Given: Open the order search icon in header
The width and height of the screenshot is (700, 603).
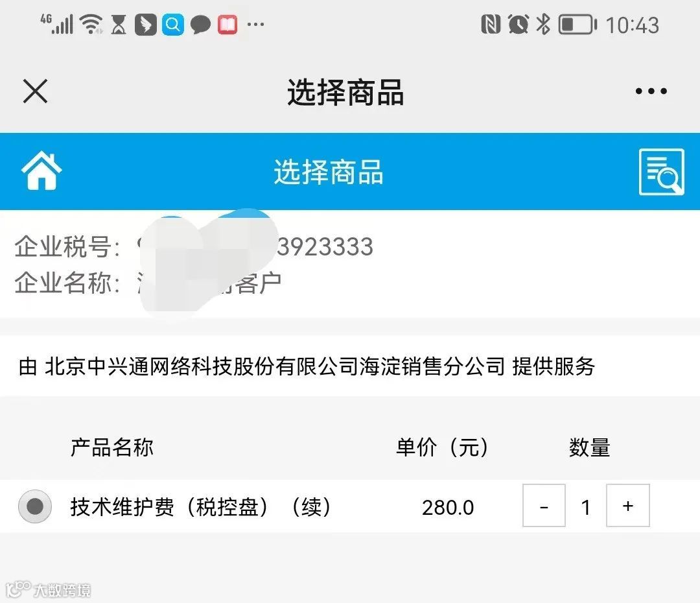Looking at the screenshot, I should 662,172.
